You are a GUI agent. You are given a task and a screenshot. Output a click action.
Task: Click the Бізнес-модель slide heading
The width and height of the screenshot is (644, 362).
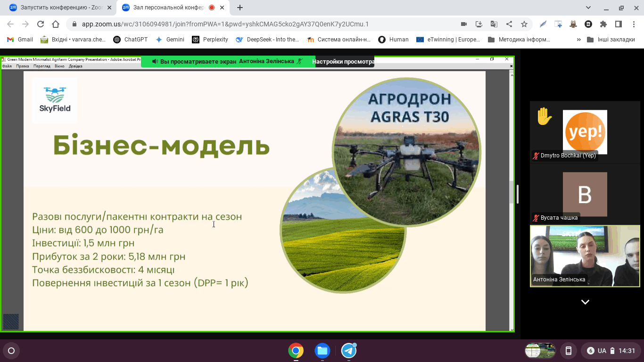click(x=161, y=145)
